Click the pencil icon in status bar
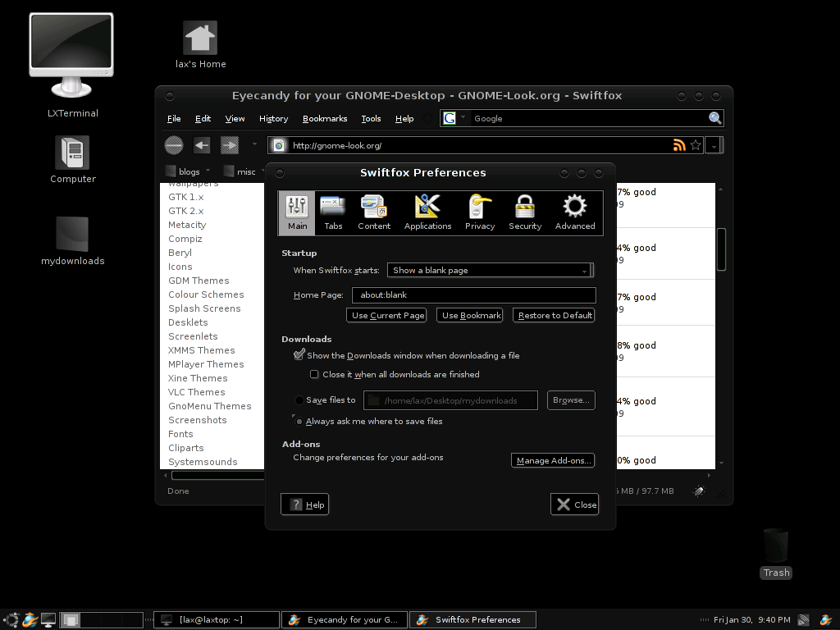Image resolution: width=840 pixels, height=630 pixels. pyautogui.click(x=699, y=491)
